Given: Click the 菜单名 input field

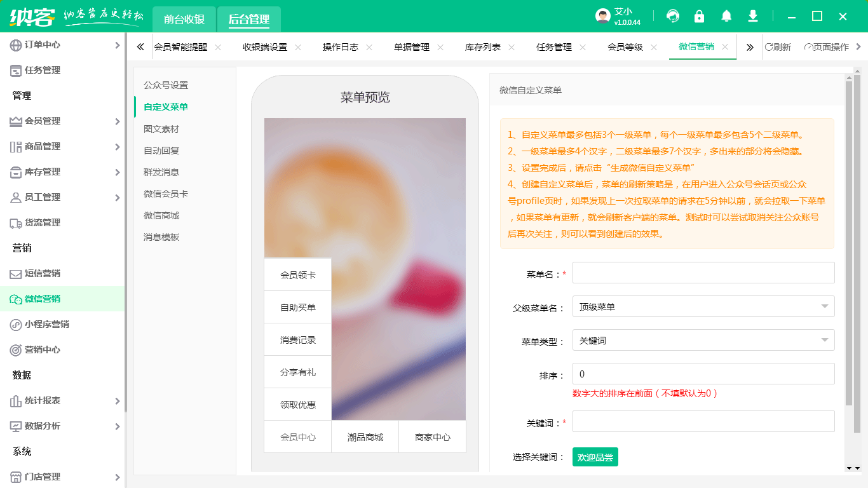Looking at the screenshot, I should 703,273.
